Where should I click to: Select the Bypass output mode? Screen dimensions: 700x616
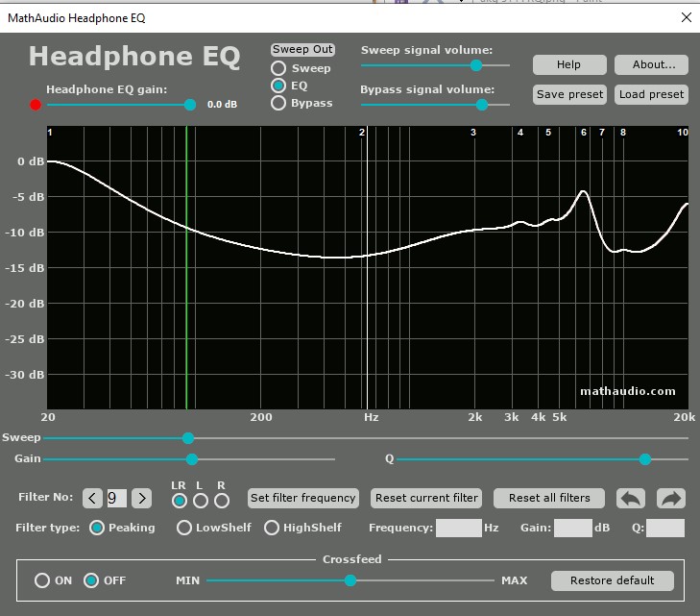[x=278, y=103]
